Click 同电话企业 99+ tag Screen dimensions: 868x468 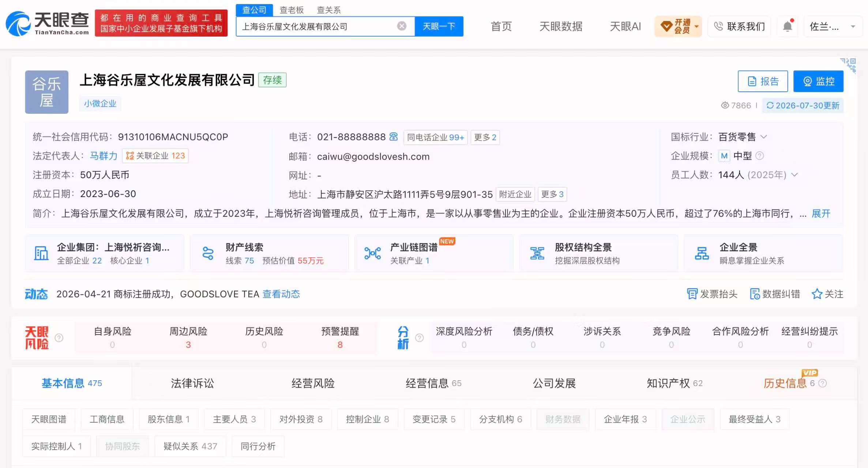pos(435,137)
